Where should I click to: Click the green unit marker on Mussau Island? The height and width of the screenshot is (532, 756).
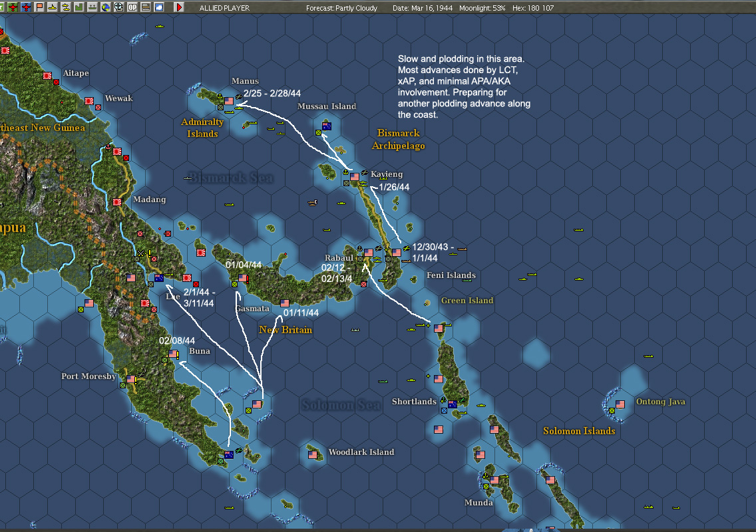pos(318,132)
